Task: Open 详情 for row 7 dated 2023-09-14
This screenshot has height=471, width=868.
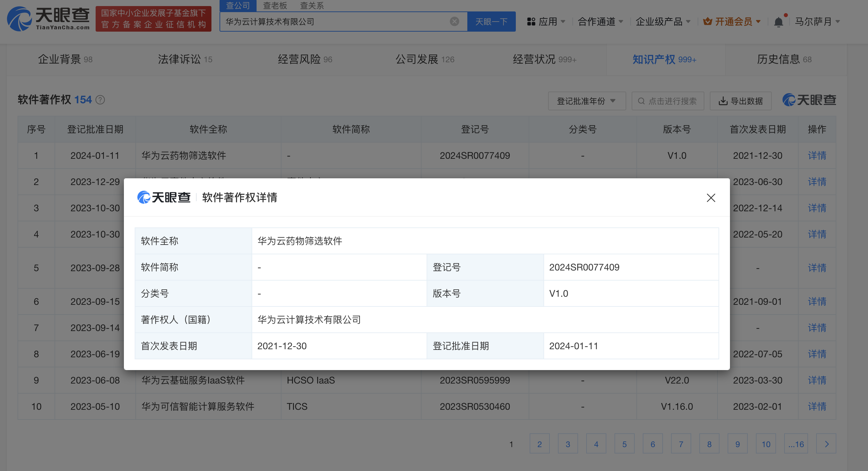Action: (817, 328)
